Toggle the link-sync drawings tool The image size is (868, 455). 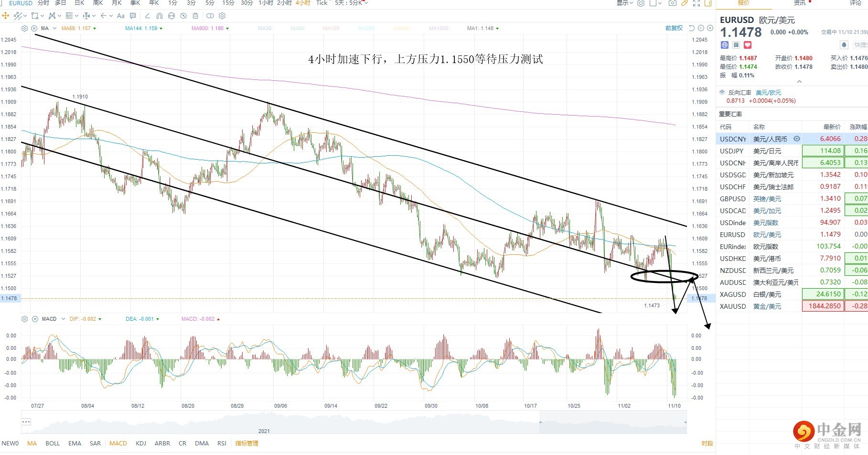click(x=171, y=16)
